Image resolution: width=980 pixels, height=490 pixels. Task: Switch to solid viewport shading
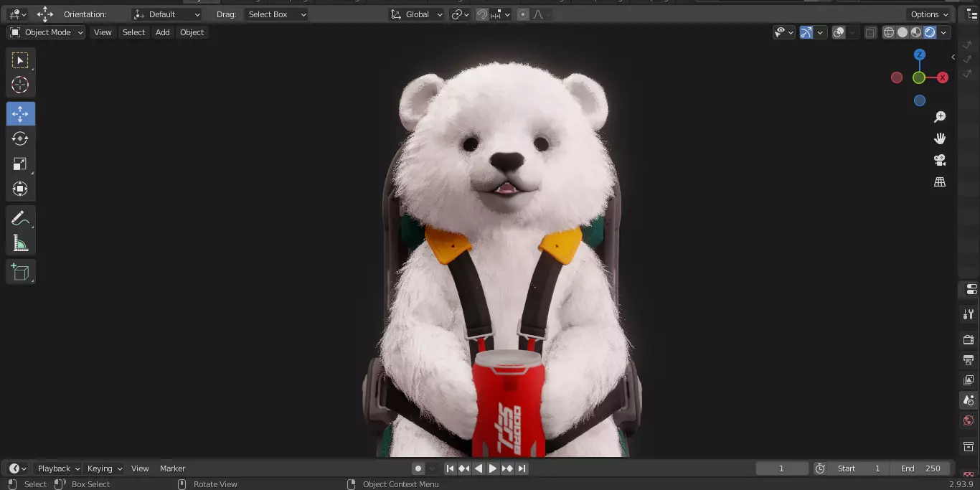903,32
